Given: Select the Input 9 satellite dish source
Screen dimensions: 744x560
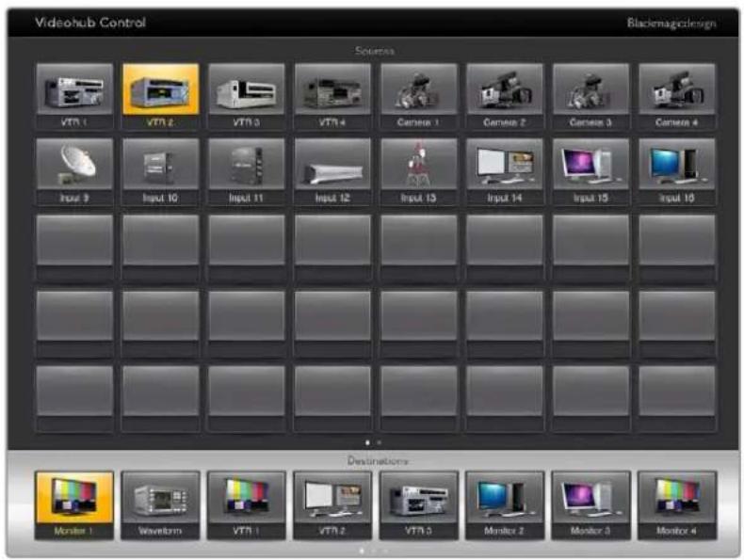Looking at the screenshot, I should point(74,171).
